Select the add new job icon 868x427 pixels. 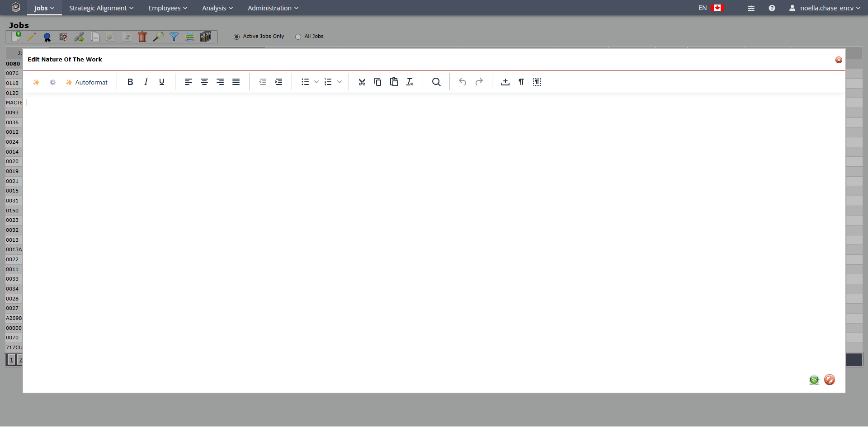tap(16, 36)
